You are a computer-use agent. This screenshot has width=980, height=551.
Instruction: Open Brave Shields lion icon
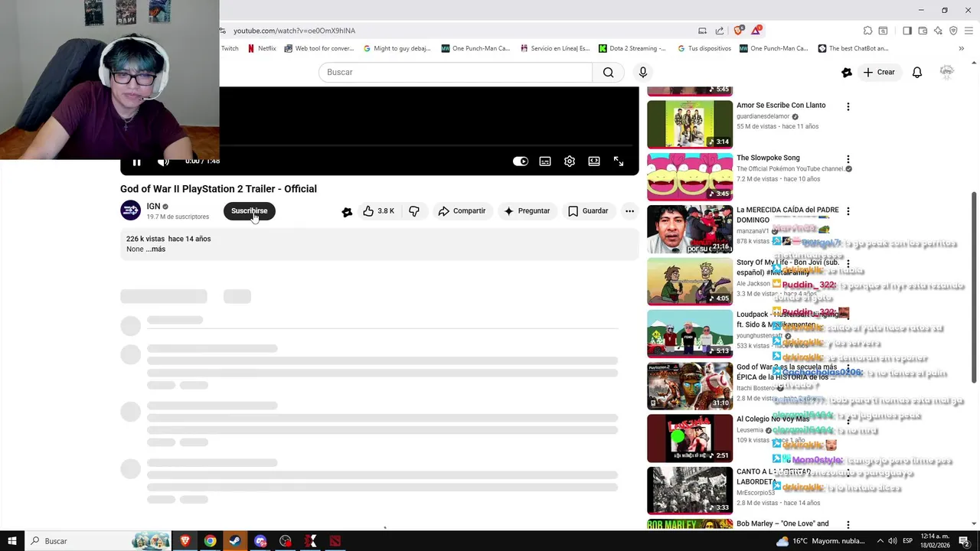click(x=738, y=31)
